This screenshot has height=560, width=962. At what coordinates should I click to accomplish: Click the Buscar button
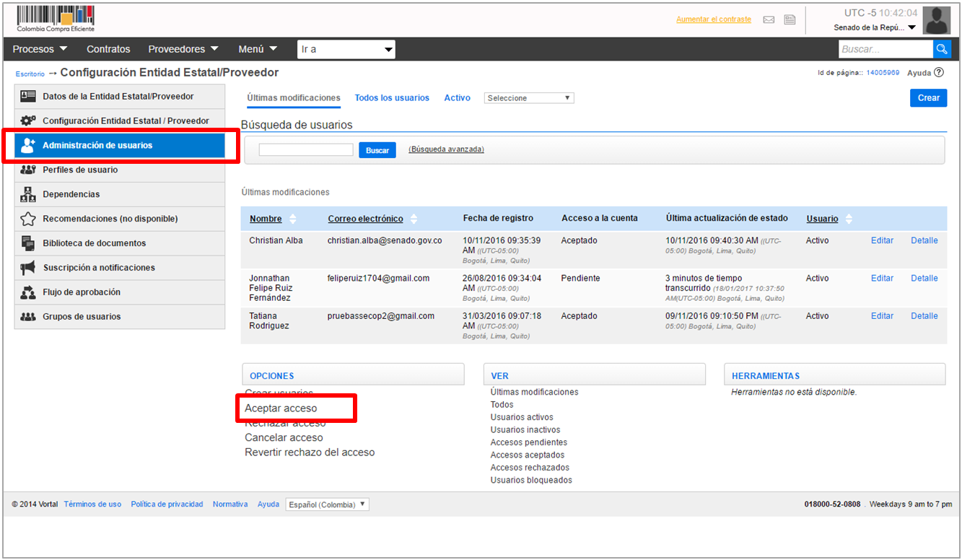point(377,150)
